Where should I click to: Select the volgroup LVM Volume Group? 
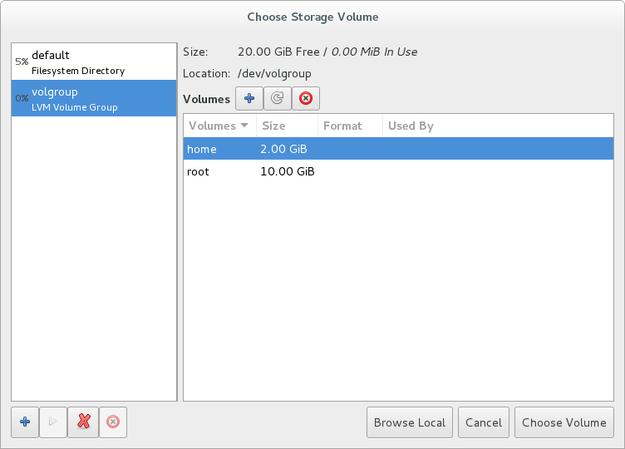(94, 98)
